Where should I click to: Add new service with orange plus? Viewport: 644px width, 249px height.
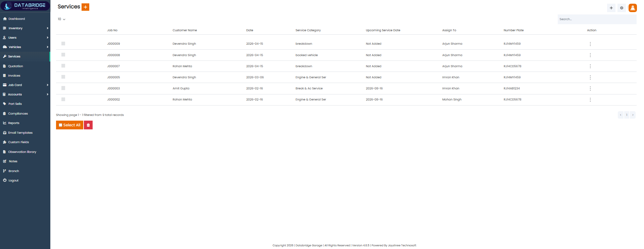[x=86, y=7]
